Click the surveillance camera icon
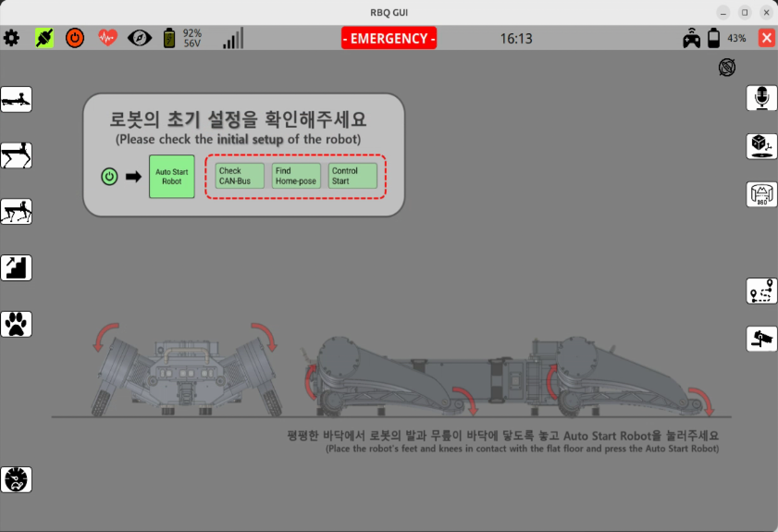Image resolution: width=778 pixels, height=532 pixels. coord(762,339)
